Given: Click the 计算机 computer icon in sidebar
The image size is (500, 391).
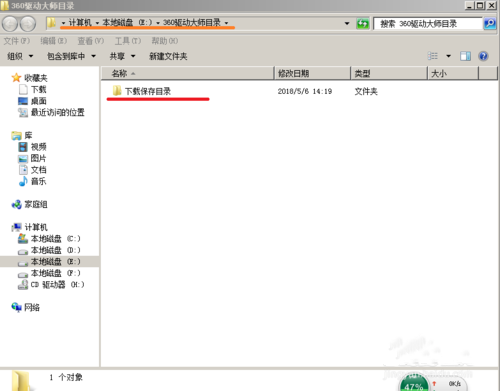Looking at the screenshot, I should pyautogui.click(x=16, y=227).
